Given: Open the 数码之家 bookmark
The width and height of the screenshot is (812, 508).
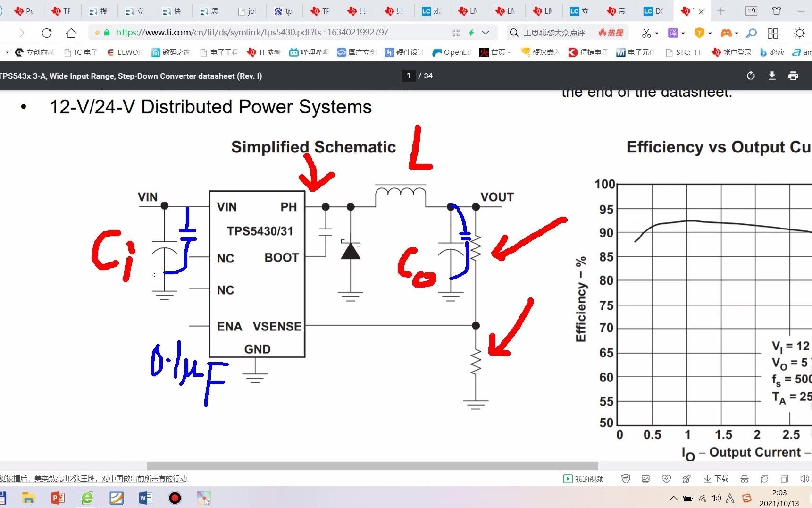Looking at the screenshot, I should coord(170,52).
